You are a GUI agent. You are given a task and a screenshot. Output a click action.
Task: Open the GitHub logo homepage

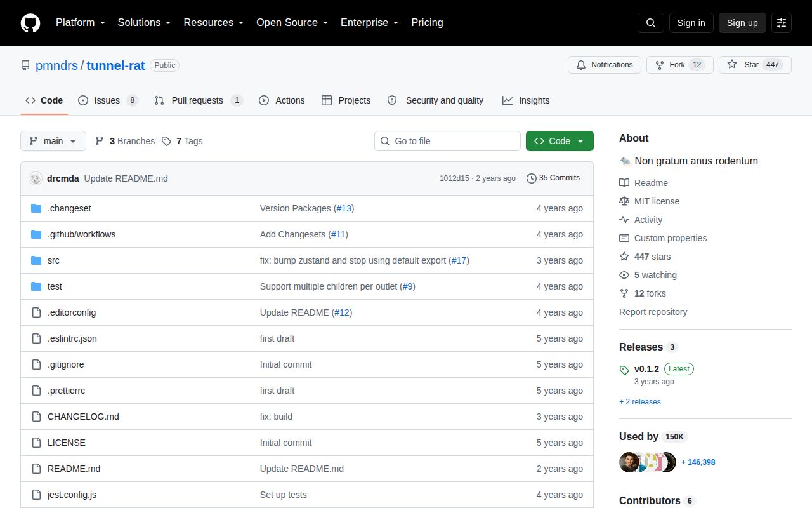coord(30,23)
